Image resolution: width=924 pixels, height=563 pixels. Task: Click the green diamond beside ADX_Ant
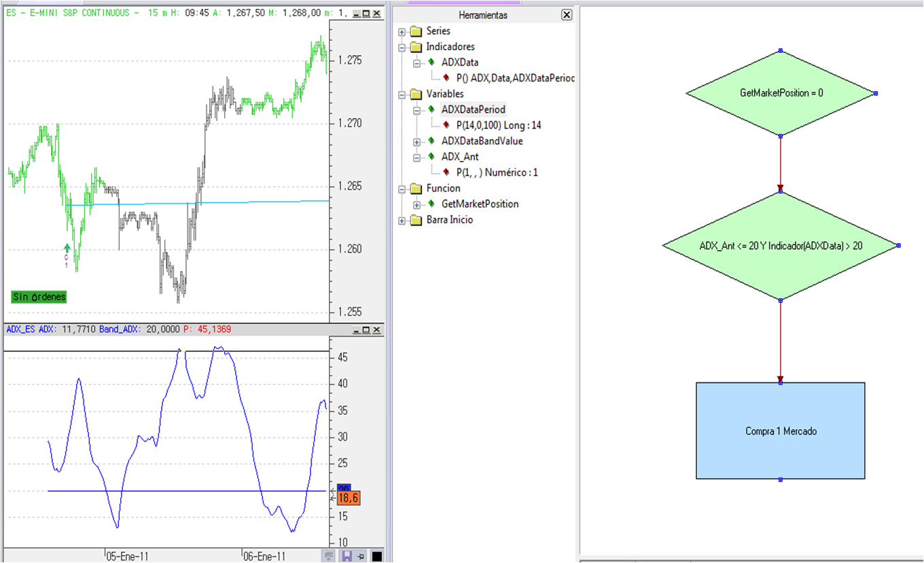click(x=431, y=157)
